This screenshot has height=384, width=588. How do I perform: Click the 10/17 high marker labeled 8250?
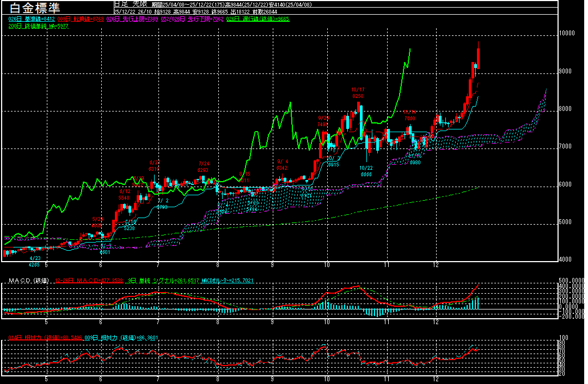click(358, 92)
